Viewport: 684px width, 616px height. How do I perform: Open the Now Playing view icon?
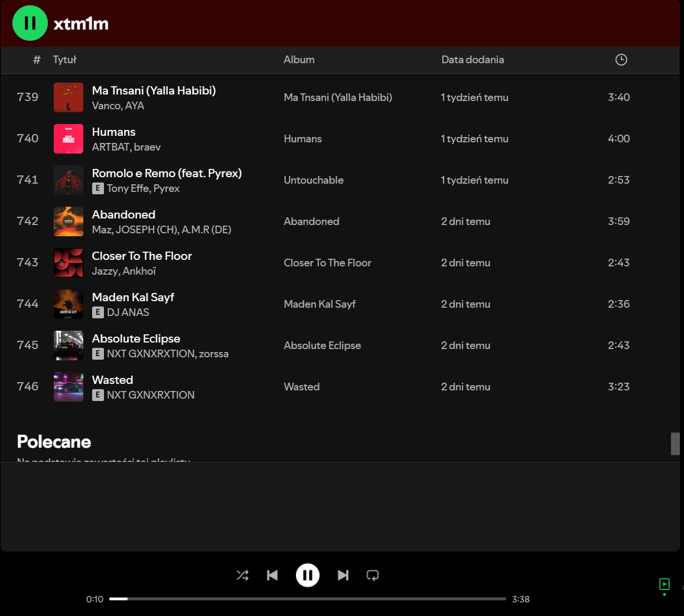pyautogui.click(x=665, y=584)
